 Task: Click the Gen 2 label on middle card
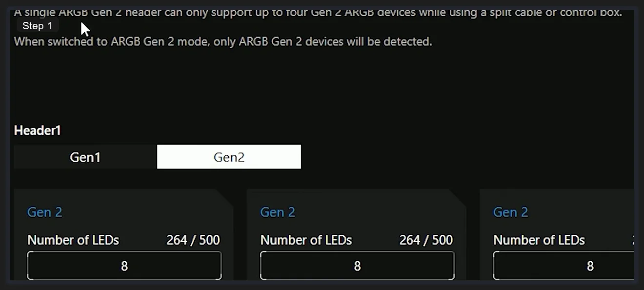click(278, 212)
